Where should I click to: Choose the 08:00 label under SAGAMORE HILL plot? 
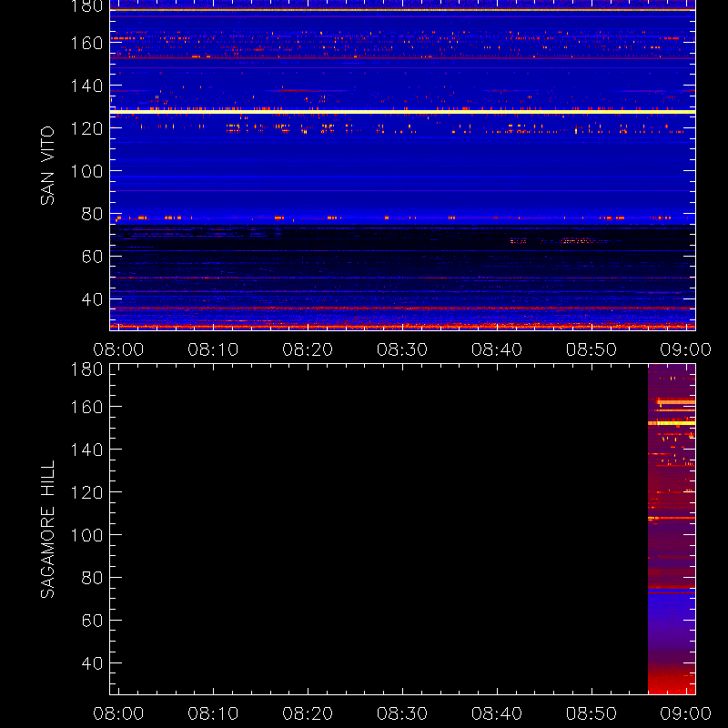pos(118,713)
